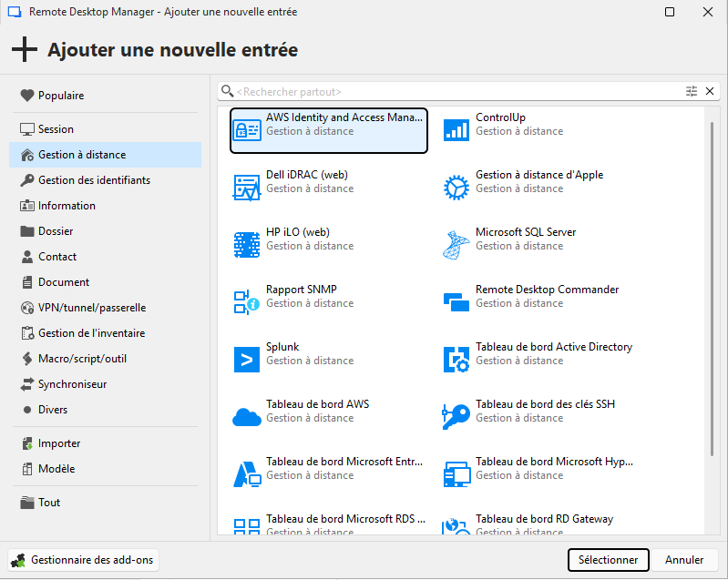728x580 pixels.
Task: Click the search magnifier icon
Action: 227,91
